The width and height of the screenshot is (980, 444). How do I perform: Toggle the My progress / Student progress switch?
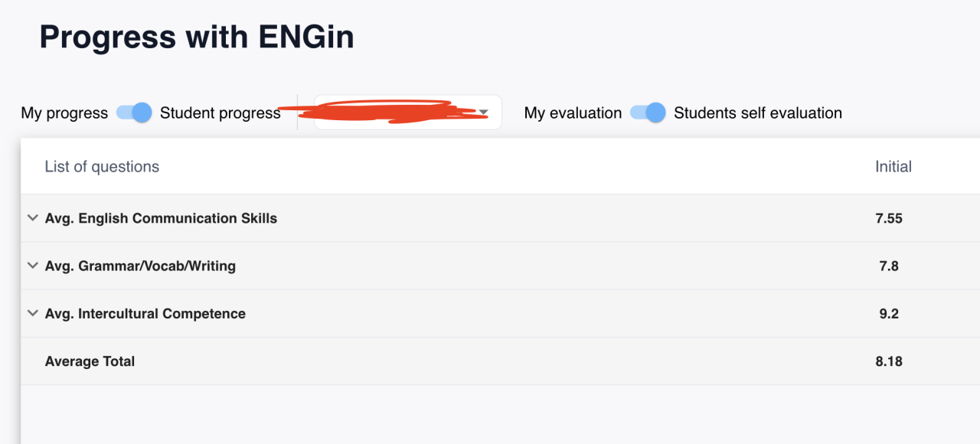click(x=134, y=113)
